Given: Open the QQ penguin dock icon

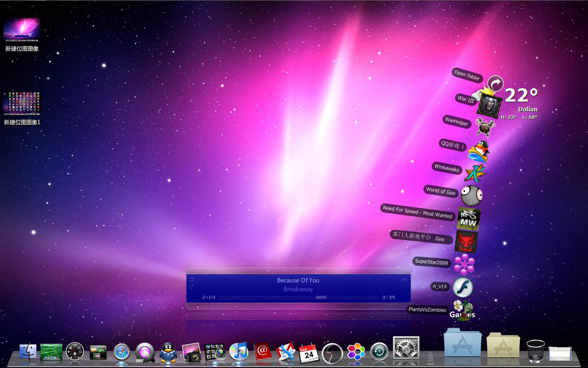Looking at the screenshot, I should click(x=168, y=352).
